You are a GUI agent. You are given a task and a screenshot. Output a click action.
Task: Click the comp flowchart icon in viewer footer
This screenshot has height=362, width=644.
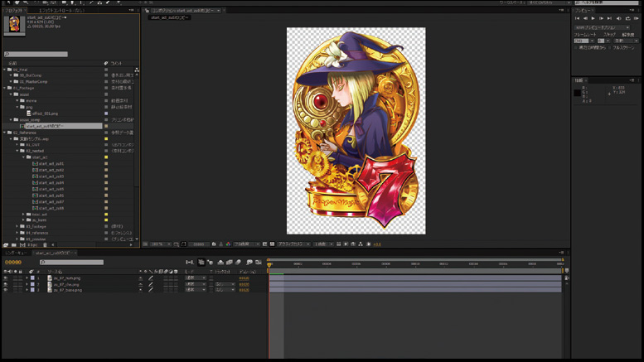pos(361,244)
